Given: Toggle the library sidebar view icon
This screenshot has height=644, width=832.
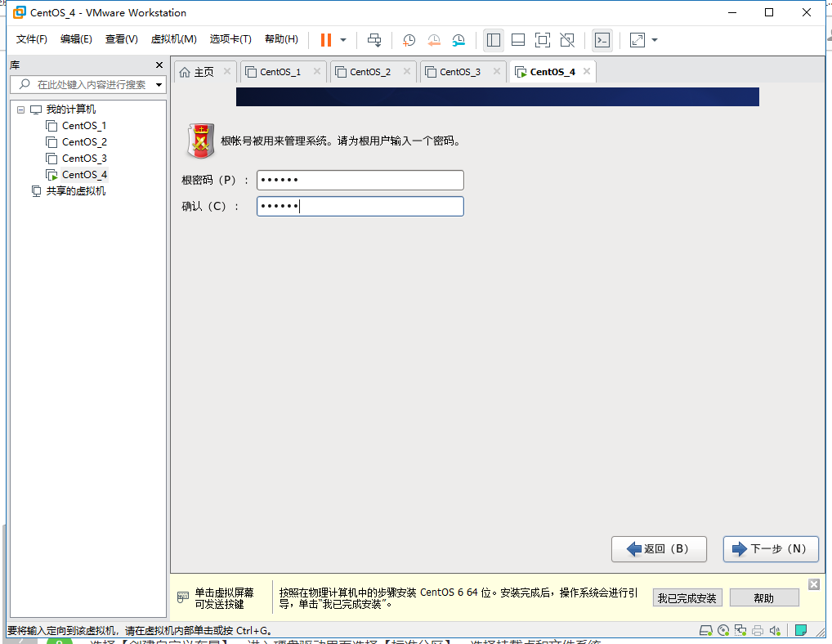Looking at the screenshot, I should 494,40.
